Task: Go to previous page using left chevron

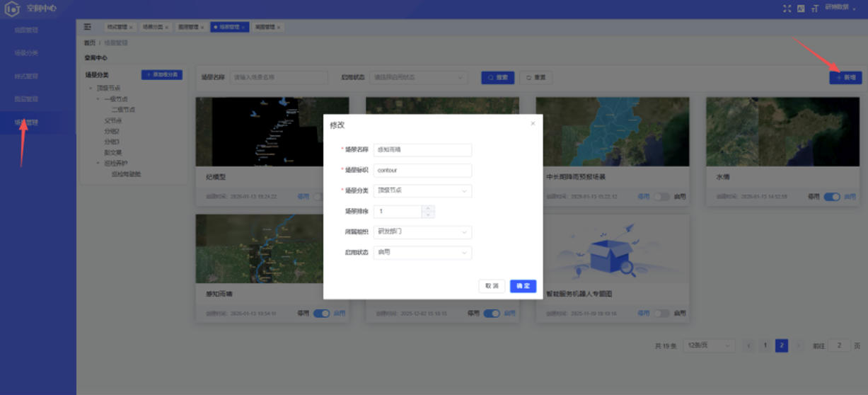Action: 749,345
